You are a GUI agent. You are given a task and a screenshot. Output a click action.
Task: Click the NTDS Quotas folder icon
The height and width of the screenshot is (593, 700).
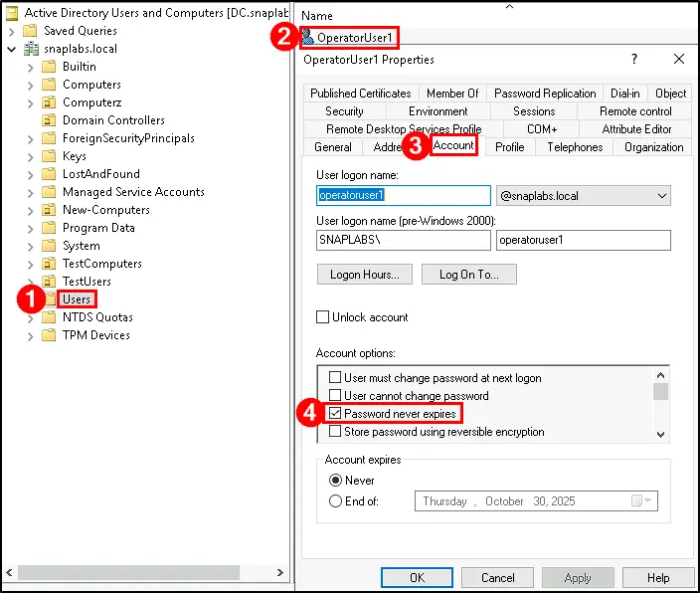(49, 317)
